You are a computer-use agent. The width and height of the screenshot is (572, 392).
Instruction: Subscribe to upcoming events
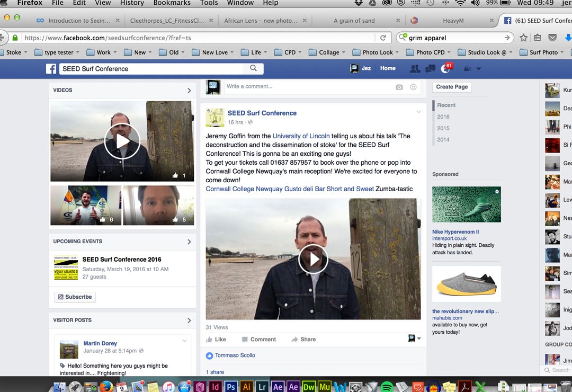click(75, 297)
